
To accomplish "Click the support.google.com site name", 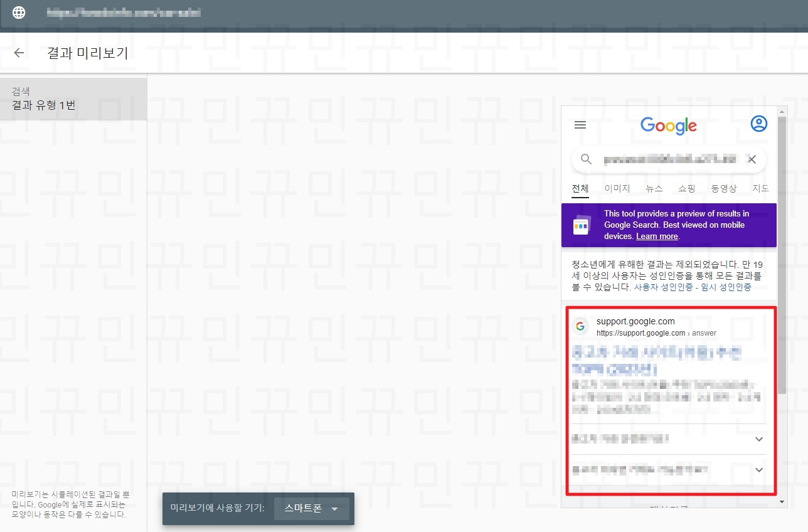I will [x=635, y=321].
